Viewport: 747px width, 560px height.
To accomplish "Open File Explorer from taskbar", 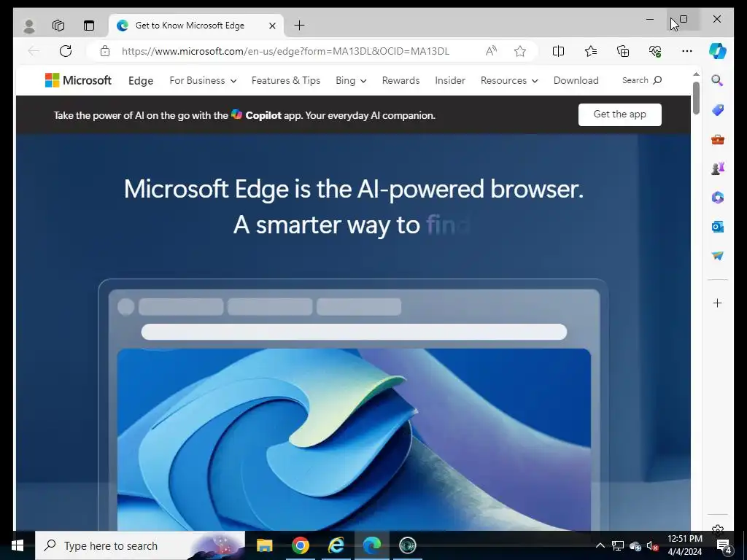I will (264, 545).
